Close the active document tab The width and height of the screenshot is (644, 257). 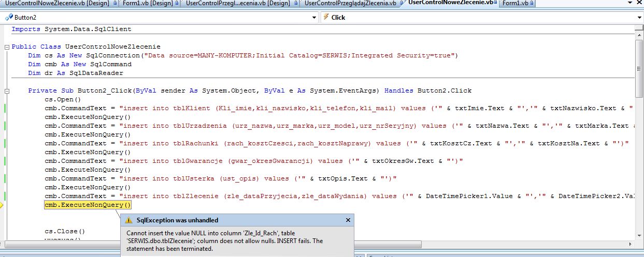click(x=639, y=3)
